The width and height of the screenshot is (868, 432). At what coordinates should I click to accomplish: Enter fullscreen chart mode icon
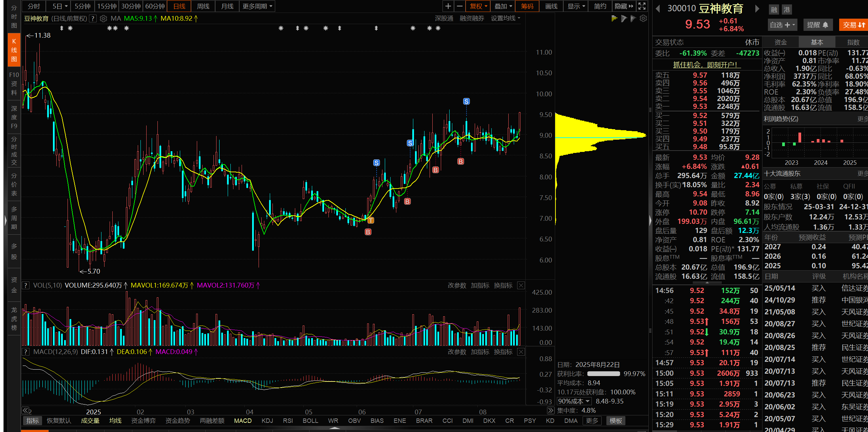[642, 6]
